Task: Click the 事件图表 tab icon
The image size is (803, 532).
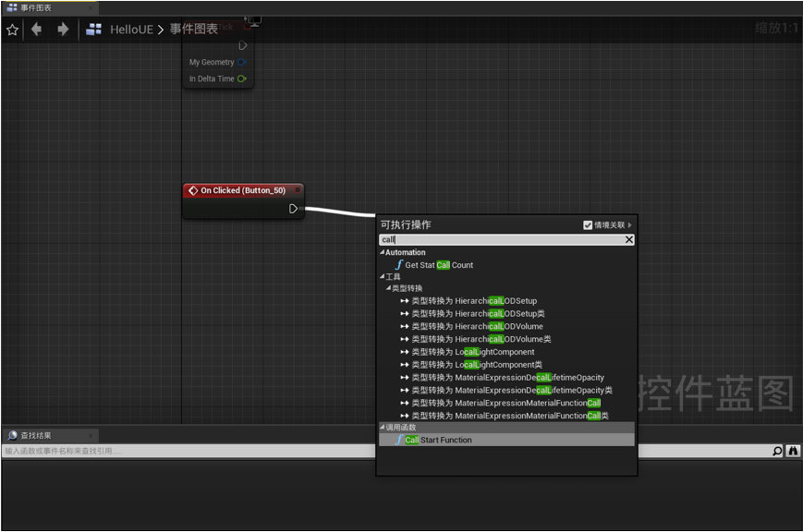Action: coord(12,7)
